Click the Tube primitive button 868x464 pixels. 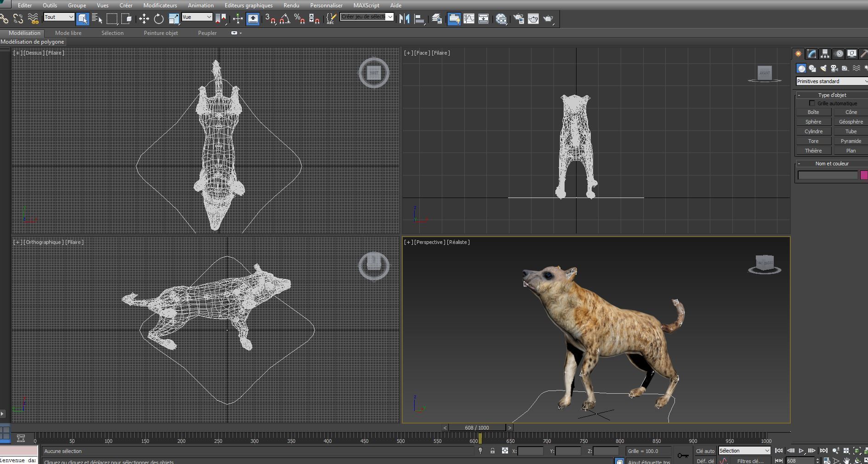coord(851,131)
